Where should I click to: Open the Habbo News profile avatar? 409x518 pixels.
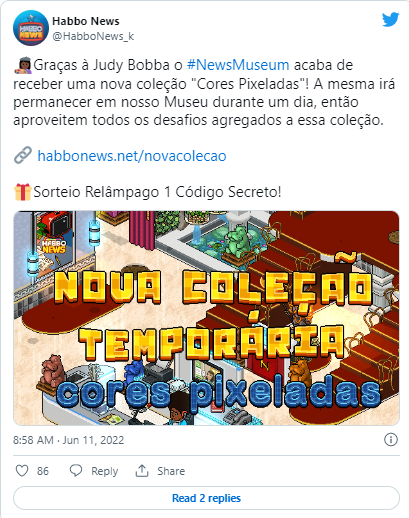click(x=31, y=28)
